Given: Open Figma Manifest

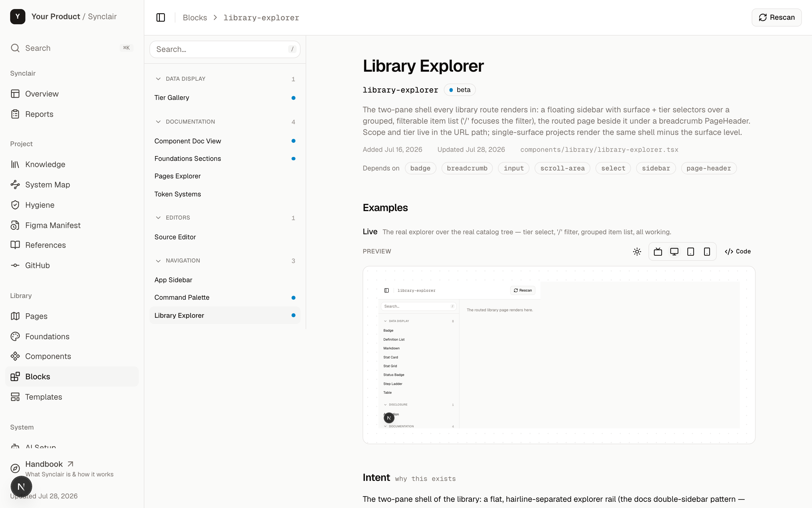Looking at the screenshot, I should click(x=72, y=225).
